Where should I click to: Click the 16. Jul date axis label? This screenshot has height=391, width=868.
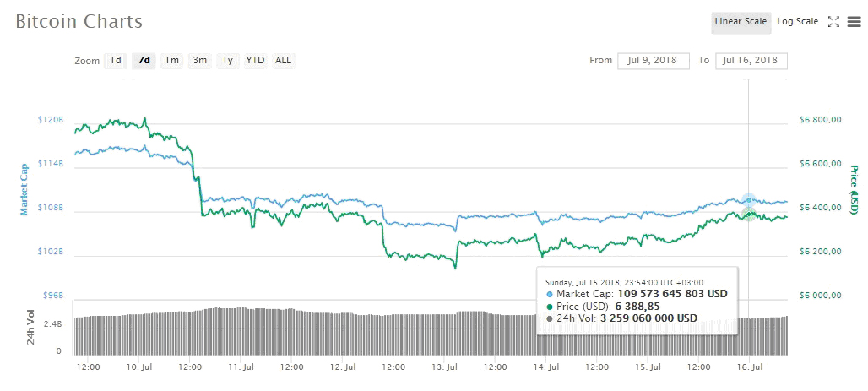click(749, 367)
